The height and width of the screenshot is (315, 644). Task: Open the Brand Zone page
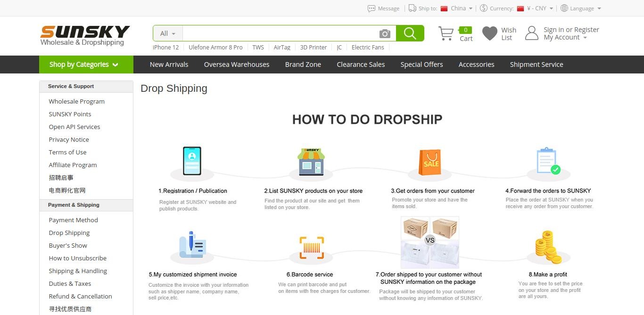coord(303,65)
